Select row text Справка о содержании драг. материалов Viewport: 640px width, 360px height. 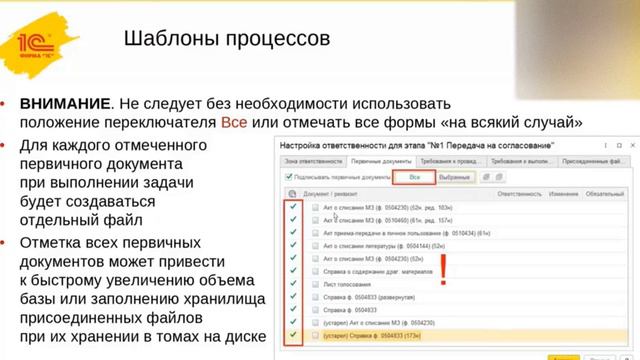pos(378,271)
